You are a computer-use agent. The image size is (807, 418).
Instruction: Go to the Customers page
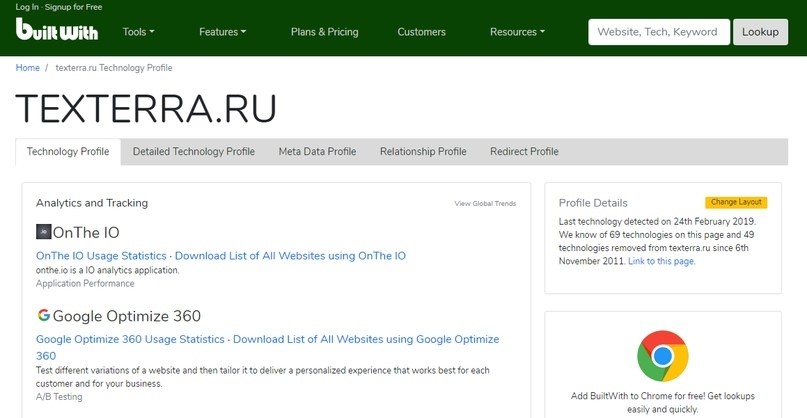coord(421,32)
